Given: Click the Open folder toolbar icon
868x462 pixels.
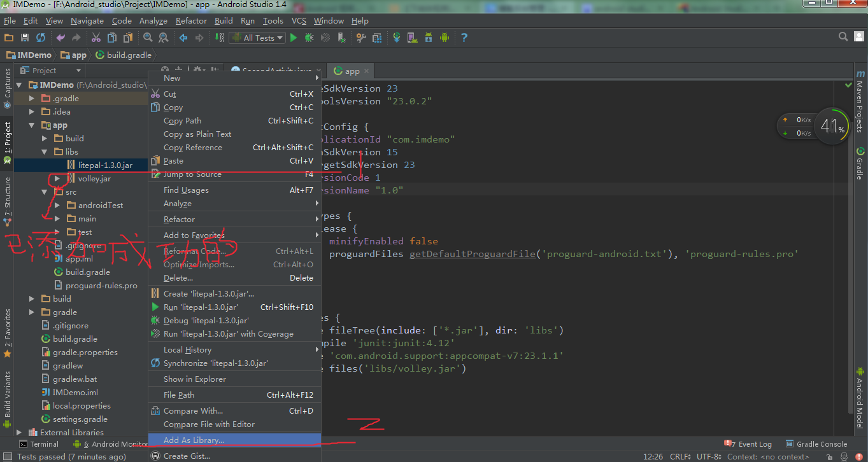Looking at the screenshot, I should point(9,38).
